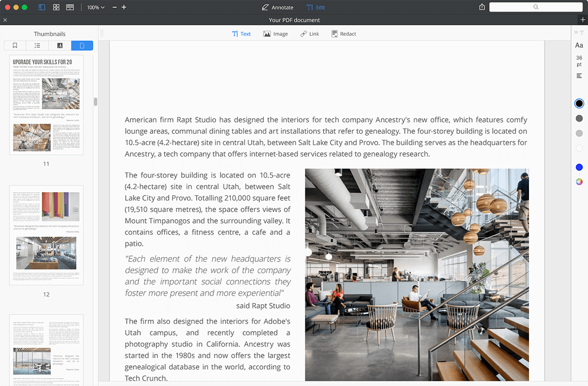This screenshot has height=386, width=588.
Task: Click the quote starting 'Each element of the new'
Action: click(208, 276)
